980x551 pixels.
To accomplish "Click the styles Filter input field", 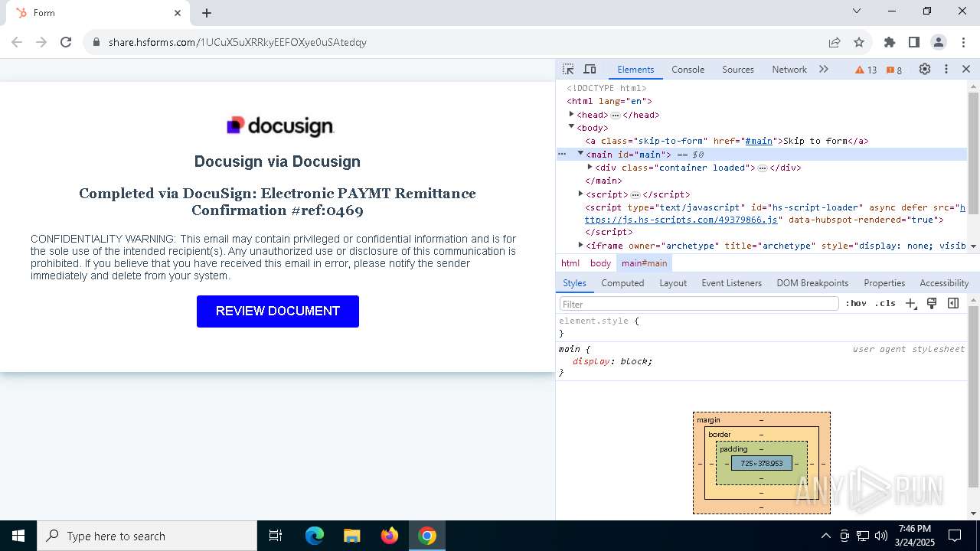I will pyautogui.click(x=699, y=304).
